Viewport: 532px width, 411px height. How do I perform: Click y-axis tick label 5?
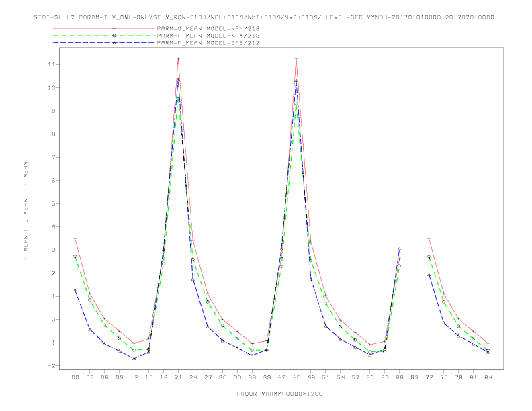54,203
